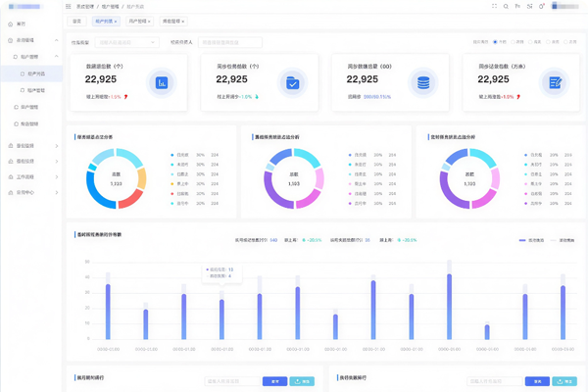The height and width of the screenshot is (392, 588).
Task: Select the currently checked first time-range radio button
Action: (497, 42)
